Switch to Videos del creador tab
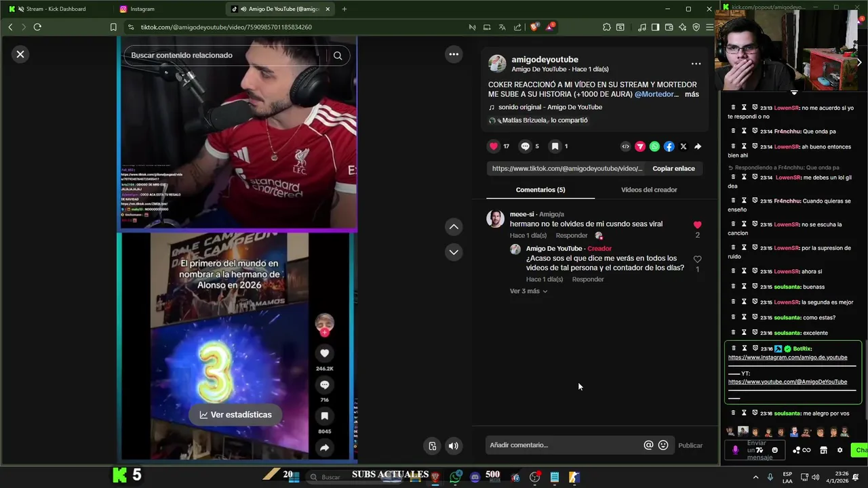 point(649,190)
